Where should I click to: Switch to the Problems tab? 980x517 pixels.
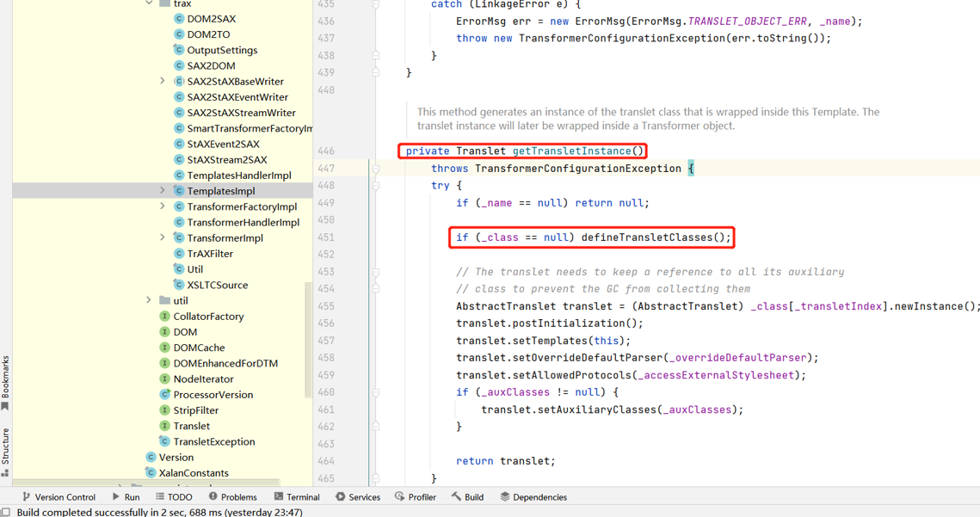(x=232, y=497)
